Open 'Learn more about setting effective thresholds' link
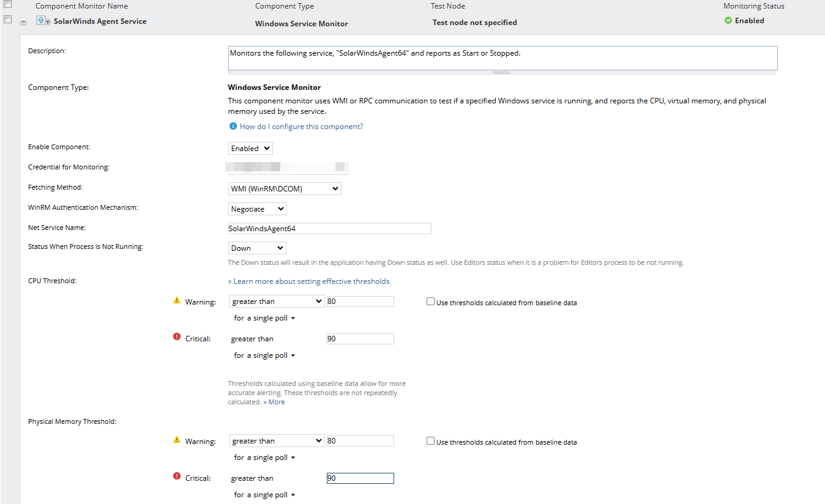Viewport: 825px width, 504px height. 311,281
